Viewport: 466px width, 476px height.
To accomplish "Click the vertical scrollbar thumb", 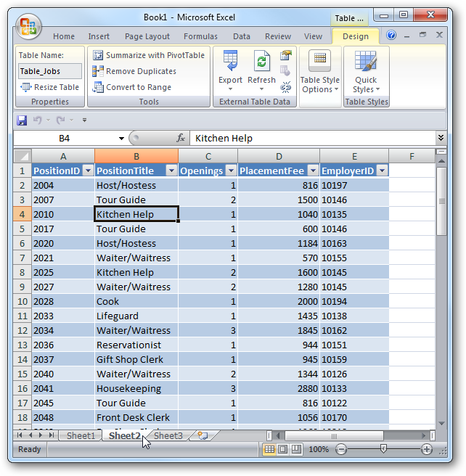I will (x=442, y=201).
